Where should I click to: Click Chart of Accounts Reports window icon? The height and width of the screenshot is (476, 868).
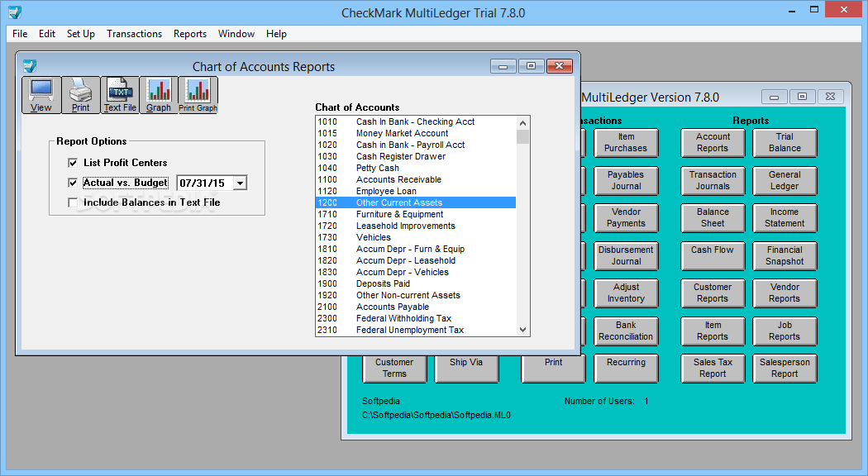tap(30, 66)
